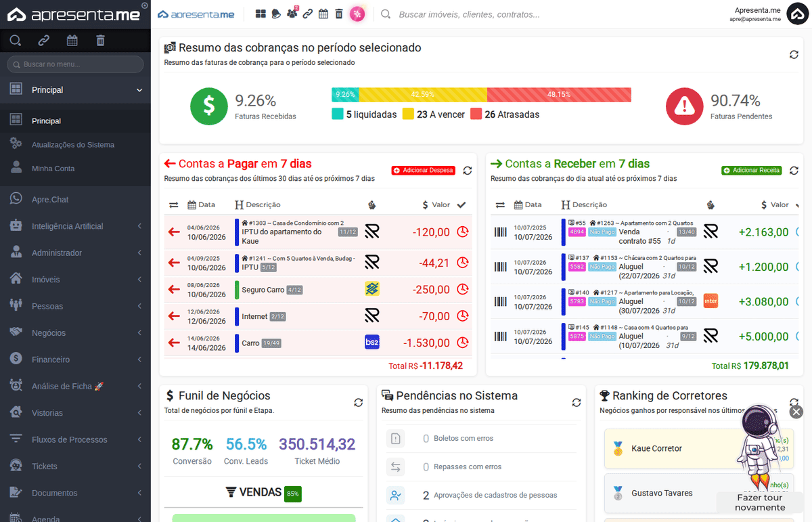Viewport: 812px width, 522px height.
Task: Click the barcode icon on Venda contrato #55 row
Action: pyautogui.click(x=500, y=232)
